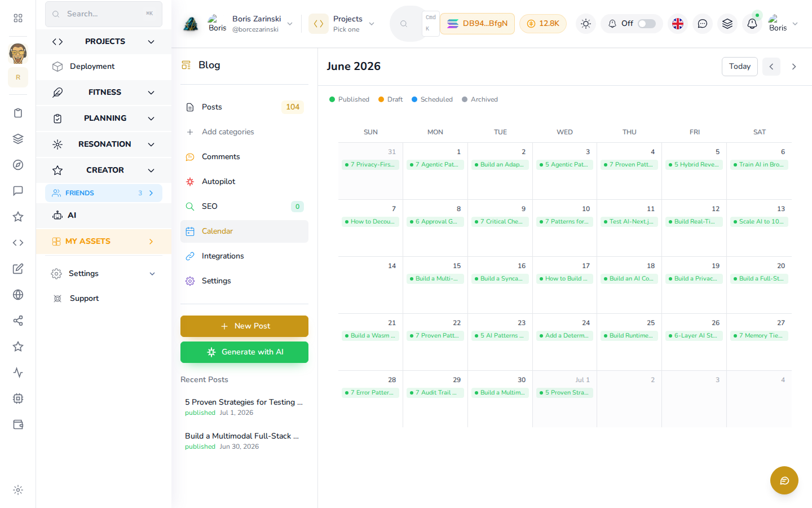Open the Boris Zarinski account dropdown
The image size is (812, 508).
250,24
